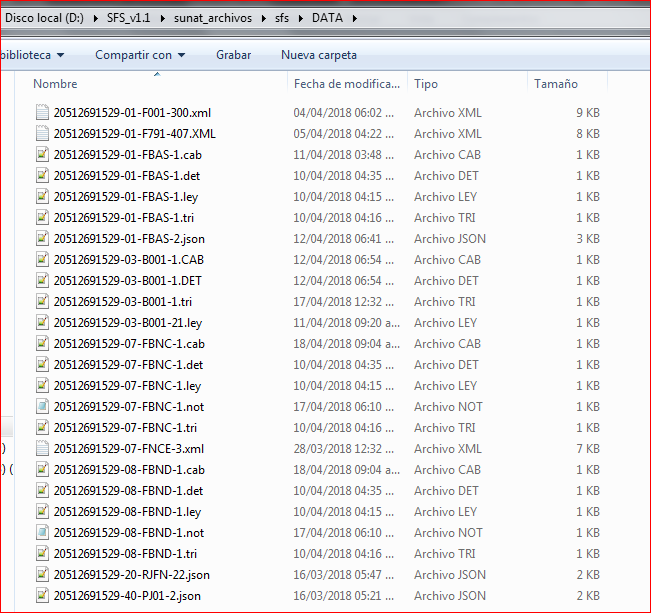Click the file icon of 20512691529-01-FBAS-2.json
The image size is (651, 613).
[42, 239]
